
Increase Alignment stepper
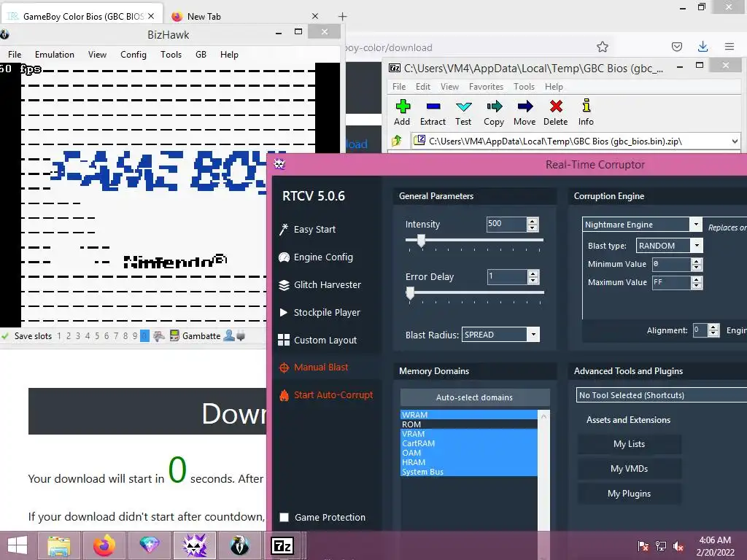(713, 327)
